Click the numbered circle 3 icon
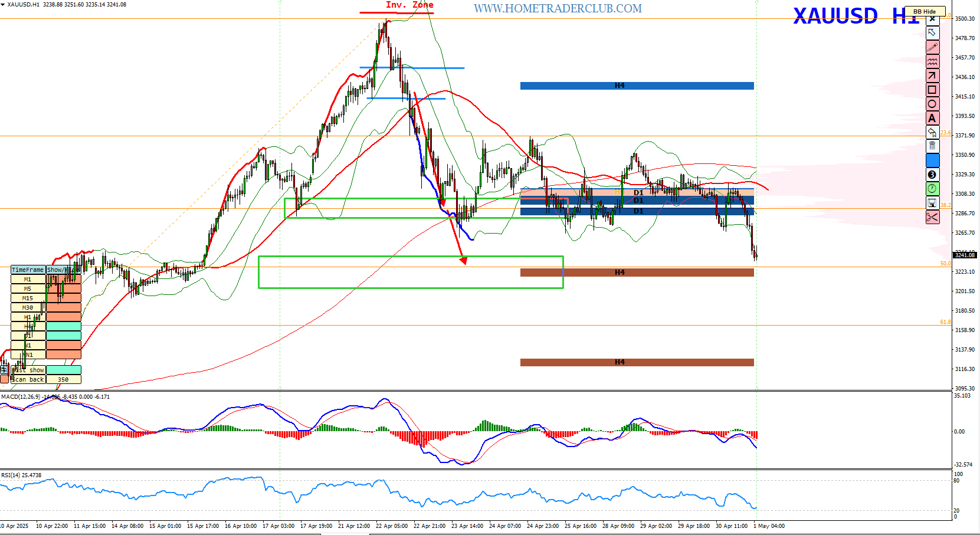This screenshot has width=980, height=535. 932,175
